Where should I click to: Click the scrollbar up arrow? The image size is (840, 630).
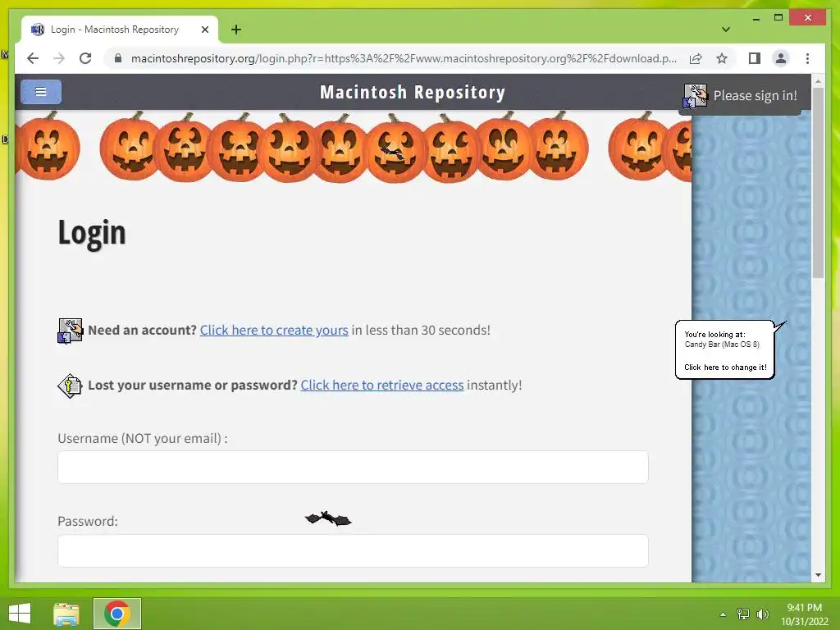pyautogui.click(x=818, y=81)
